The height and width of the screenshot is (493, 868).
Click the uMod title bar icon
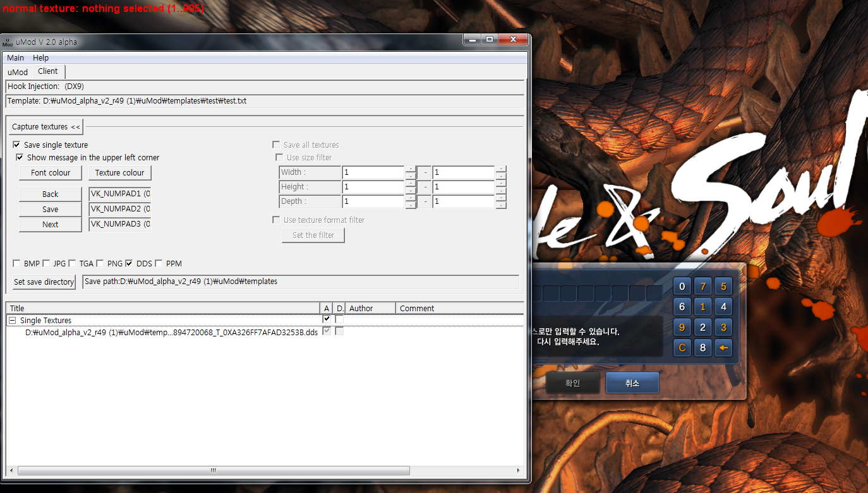coord(8,42)
